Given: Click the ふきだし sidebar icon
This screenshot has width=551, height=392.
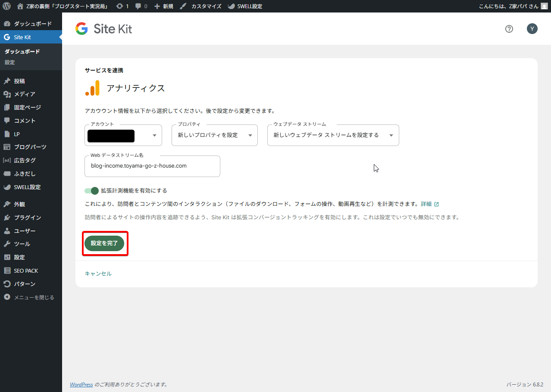Looking at the screenshot, I should [x=7, y=174].
